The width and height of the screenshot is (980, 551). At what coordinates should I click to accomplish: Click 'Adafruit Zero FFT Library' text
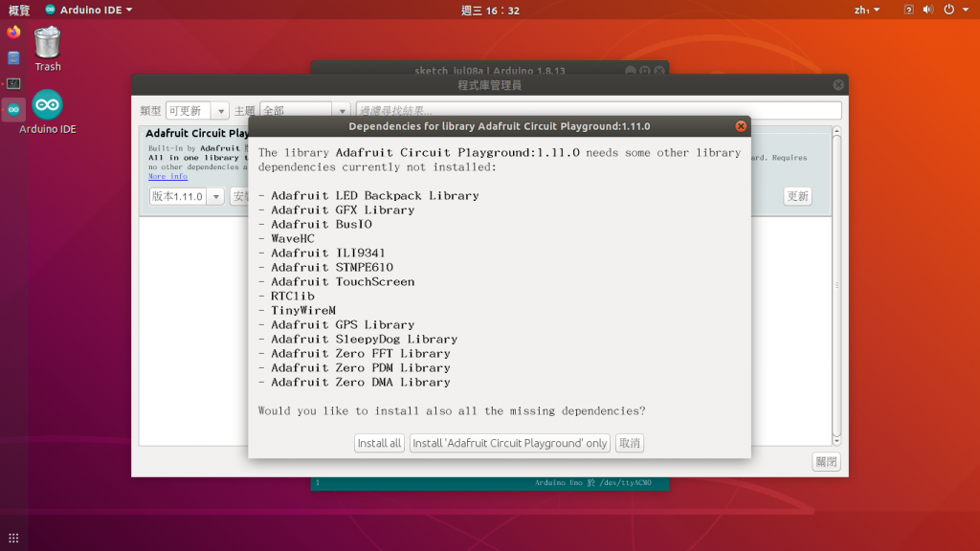[361, 354]
